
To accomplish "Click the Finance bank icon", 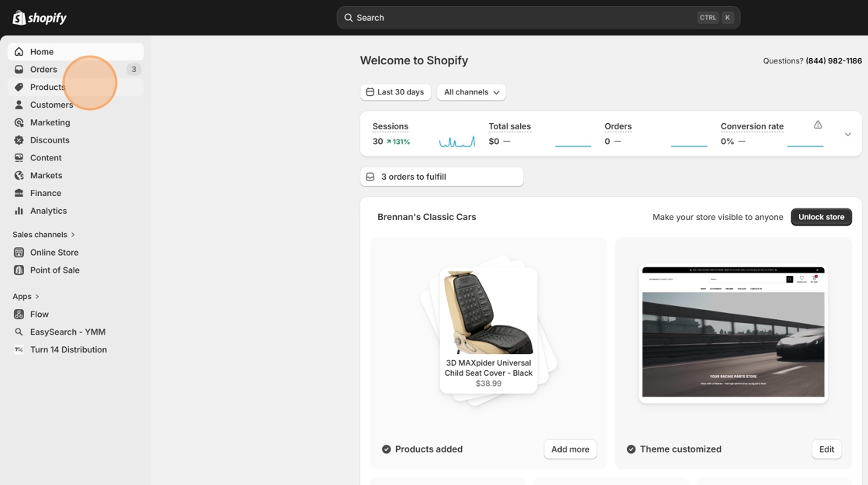I will [19, 193].
